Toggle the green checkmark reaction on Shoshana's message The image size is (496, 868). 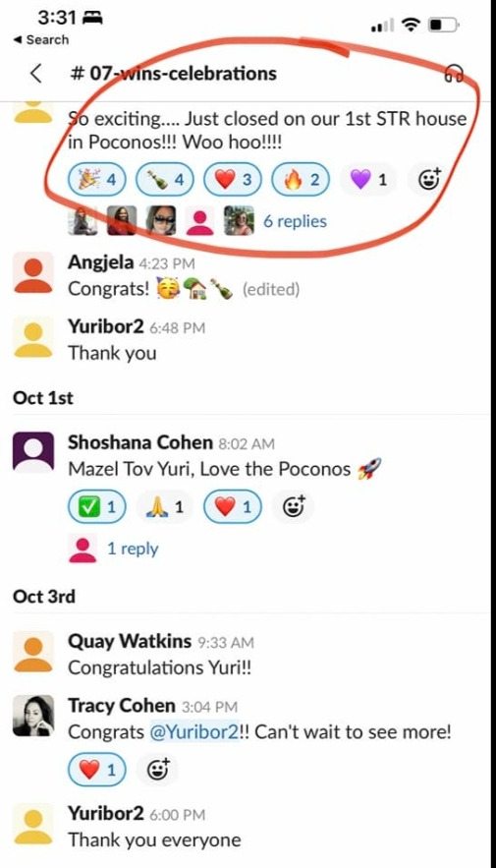pyautogui.click(x=97, y=506)
